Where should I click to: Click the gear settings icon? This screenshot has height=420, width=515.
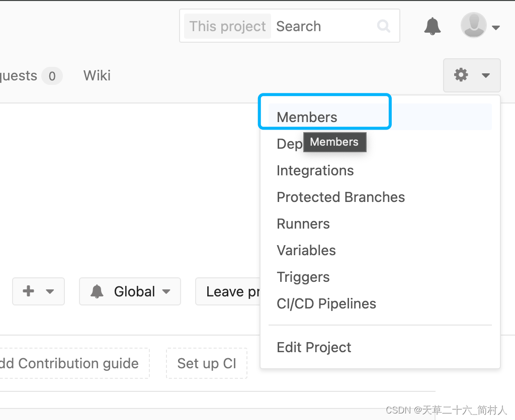[x=461, y=74]
